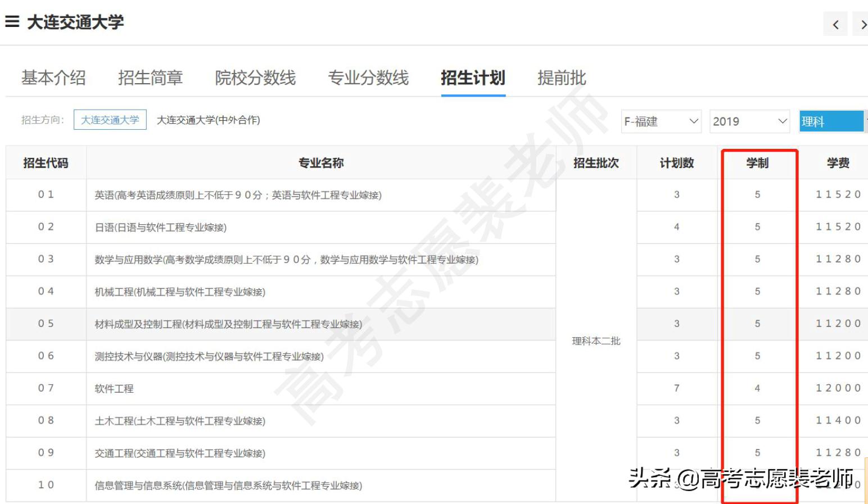Select the 软件工程 major row

pyautogui.click(x=114, y=388)
